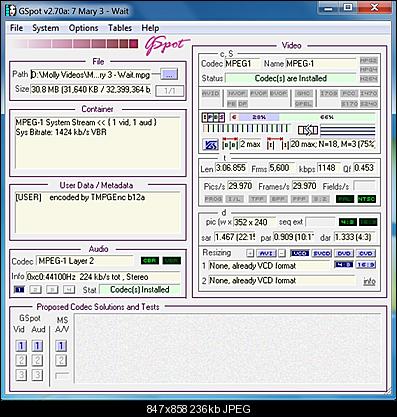Click the VBV buffer arrow icon
397x417 pixels.
[x=308, y=130]
